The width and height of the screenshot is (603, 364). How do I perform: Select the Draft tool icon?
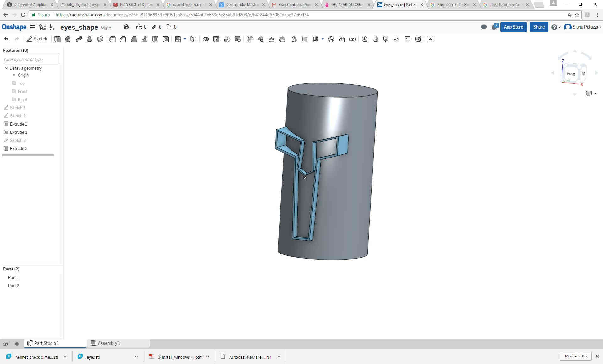point(134,39)
